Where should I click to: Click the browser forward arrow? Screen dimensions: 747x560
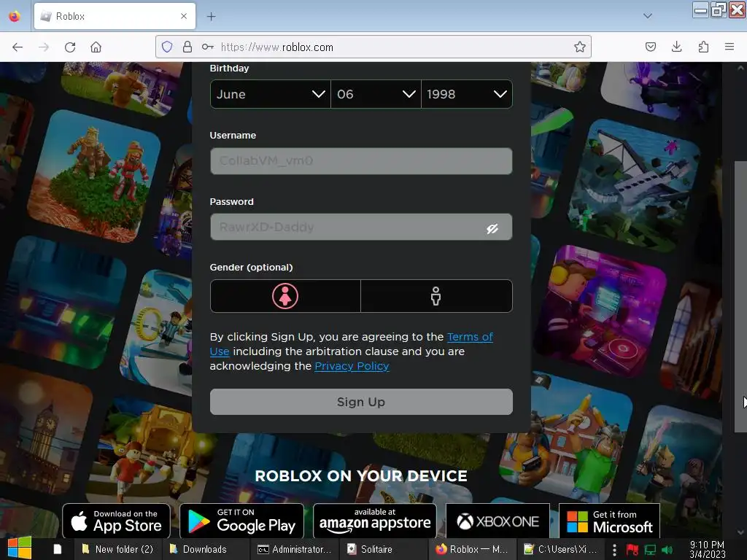(x=44, y=47)
